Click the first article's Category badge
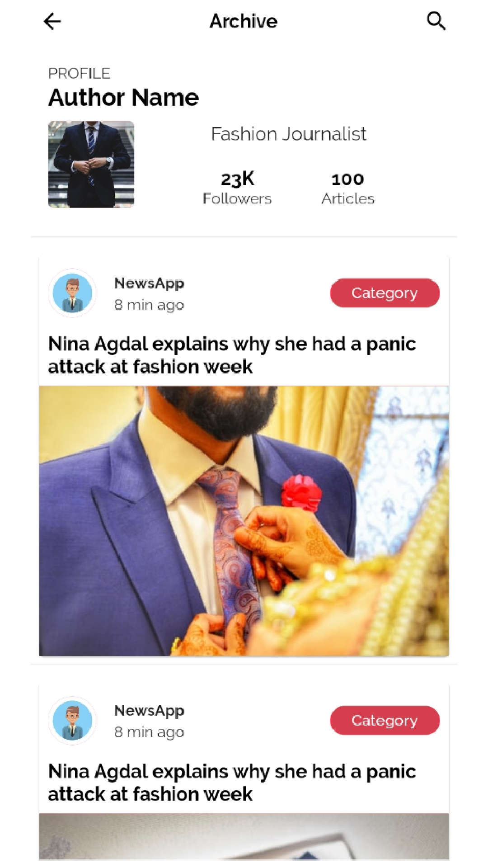The height and width of the screenshot is (868, 488). click(385, 293)
